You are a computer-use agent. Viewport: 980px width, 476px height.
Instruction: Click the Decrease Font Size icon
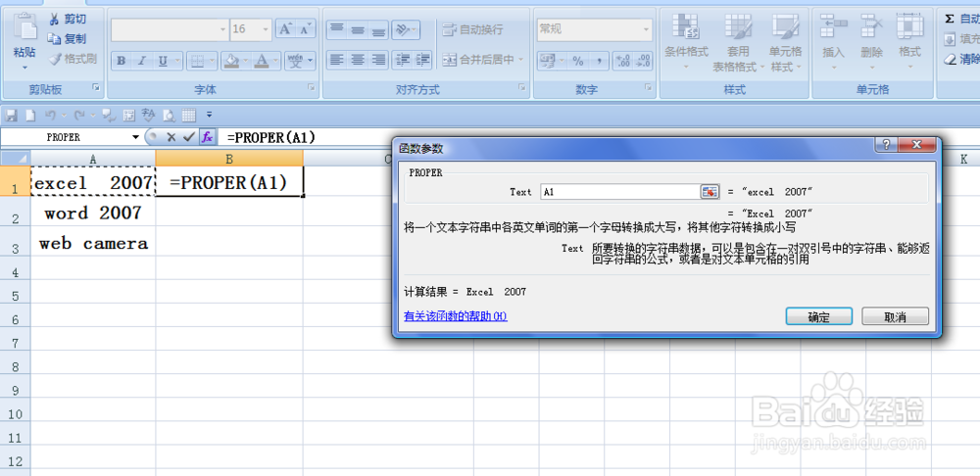coord(305,28)
